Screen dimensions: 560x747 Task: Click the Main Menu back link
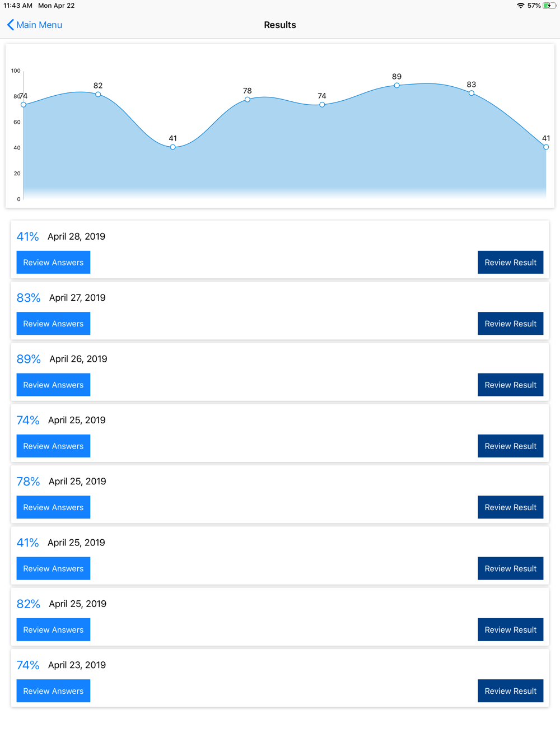39,25
